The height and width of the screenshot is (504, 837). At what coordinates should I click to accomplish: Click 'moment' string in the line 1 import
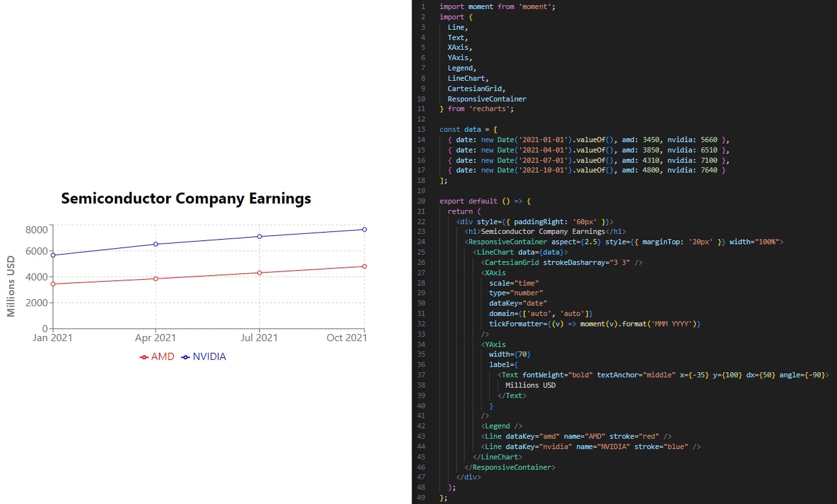536,6
